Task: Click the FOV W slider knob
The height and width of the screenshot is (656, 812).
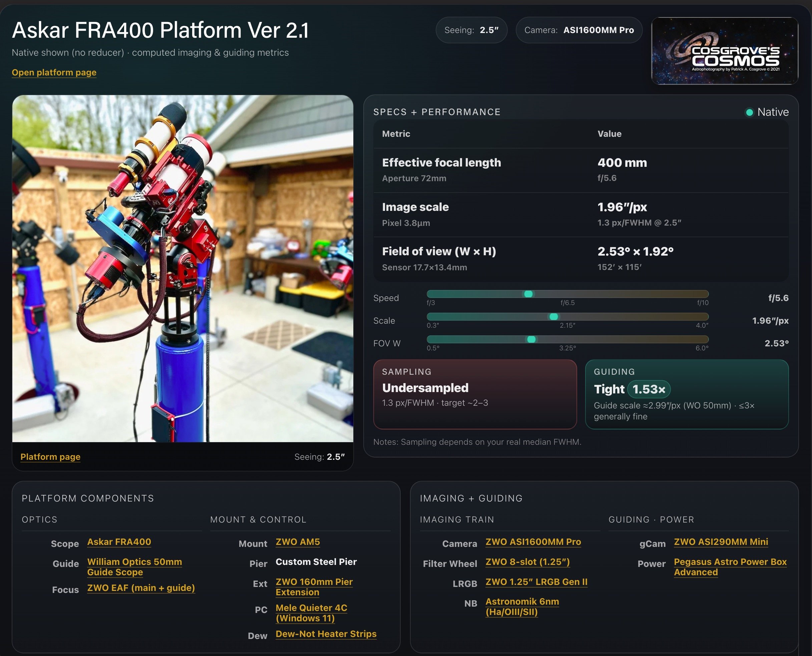Action: pos(531,339)
